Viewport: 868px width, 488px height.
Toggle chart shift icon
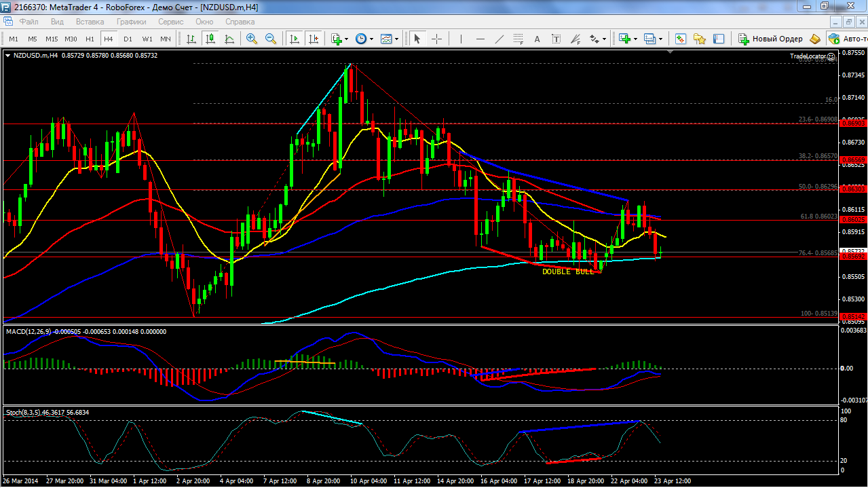pos(313,39)
